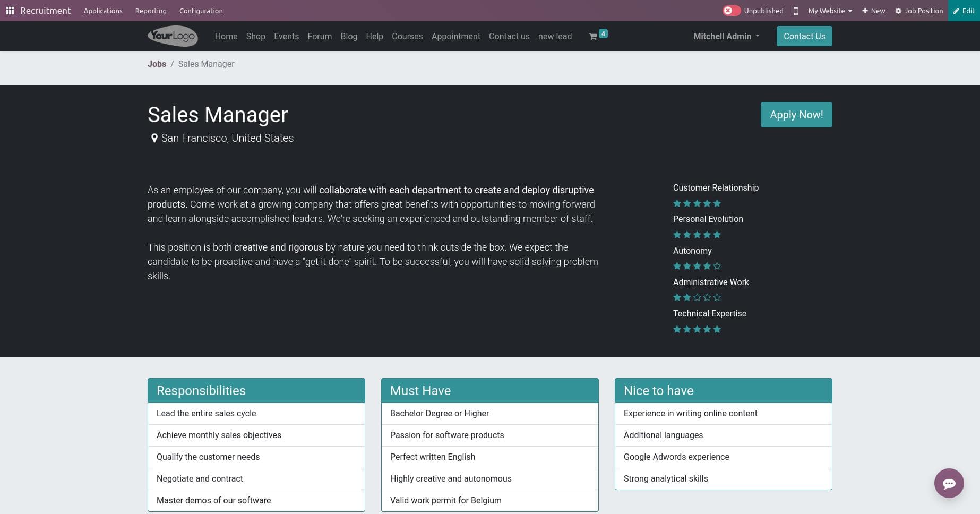The image size is (980, 514).
Task: Open the Contact us nav link
Action: 509,36
